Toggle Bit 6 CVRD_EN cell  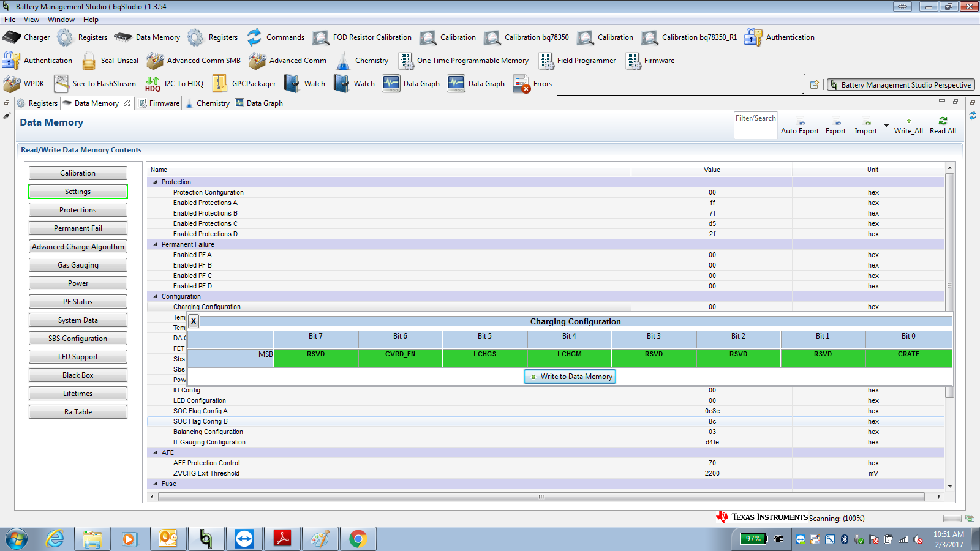[400, 358]
